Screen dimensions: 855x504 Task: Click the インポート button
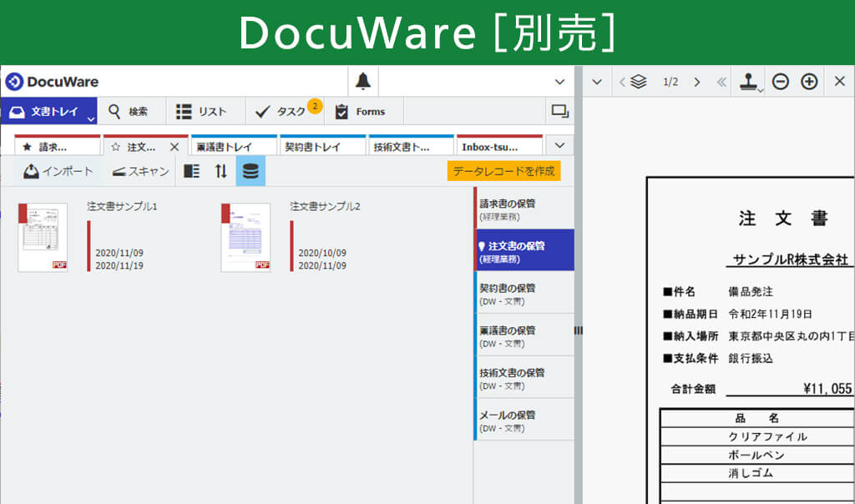click(58, 171)
